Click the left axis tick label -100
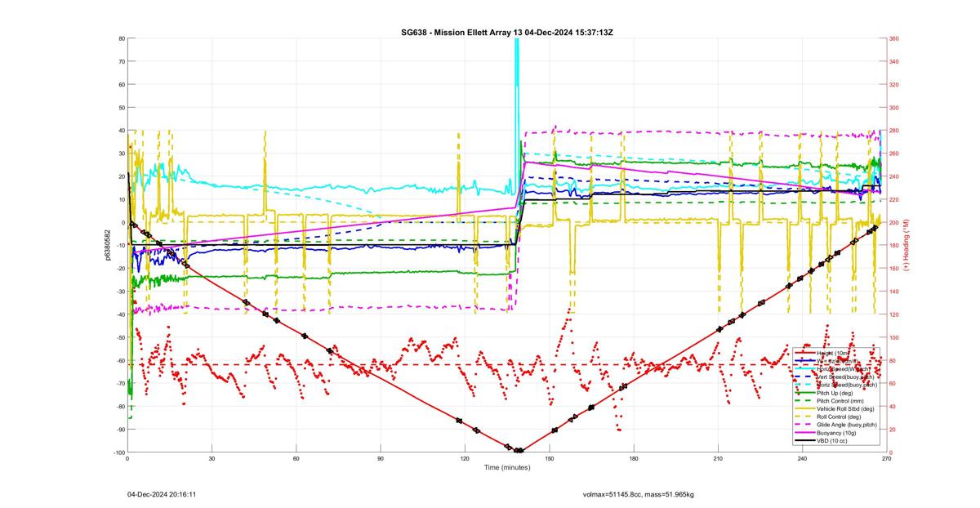The height and width of the screenshot is (508, 980). [x=118, y=452]
